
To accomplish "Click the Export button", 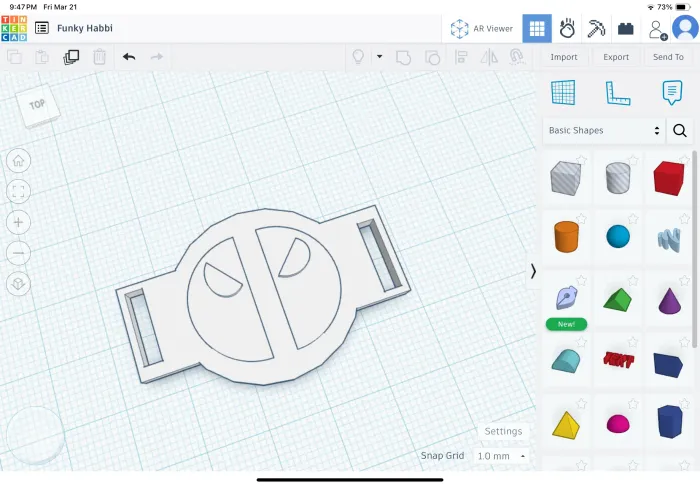I will pyautogui.click(x=616, y=57).
